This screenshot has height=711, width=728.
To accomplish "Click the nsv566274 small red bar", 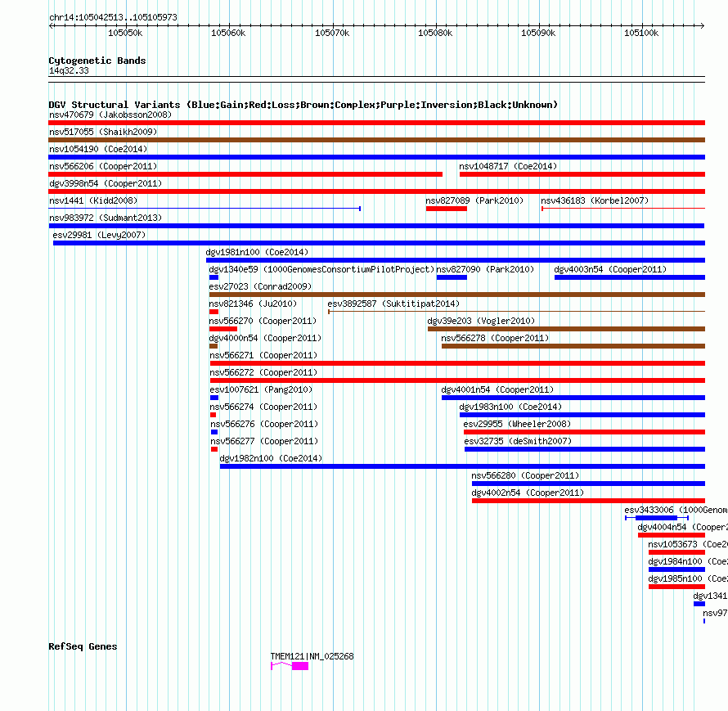I will pyautogui.click(x=213, y=415).
